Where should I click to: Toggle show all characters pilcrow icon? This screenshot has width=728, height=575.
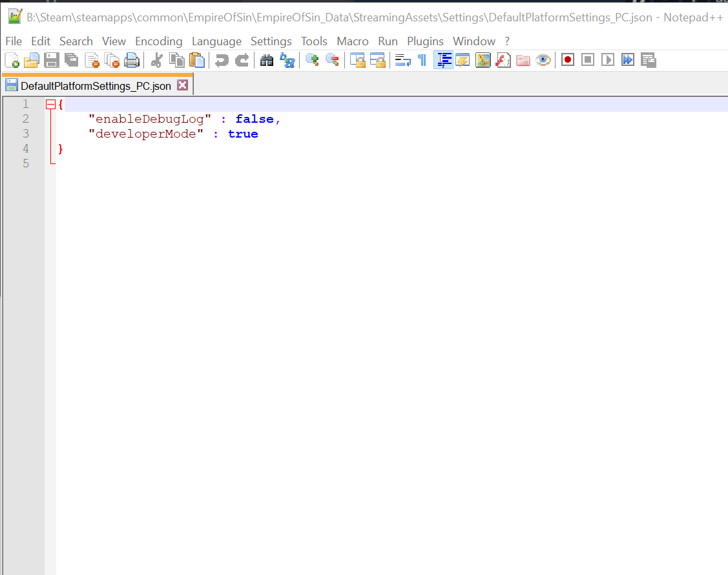[422, 60]
